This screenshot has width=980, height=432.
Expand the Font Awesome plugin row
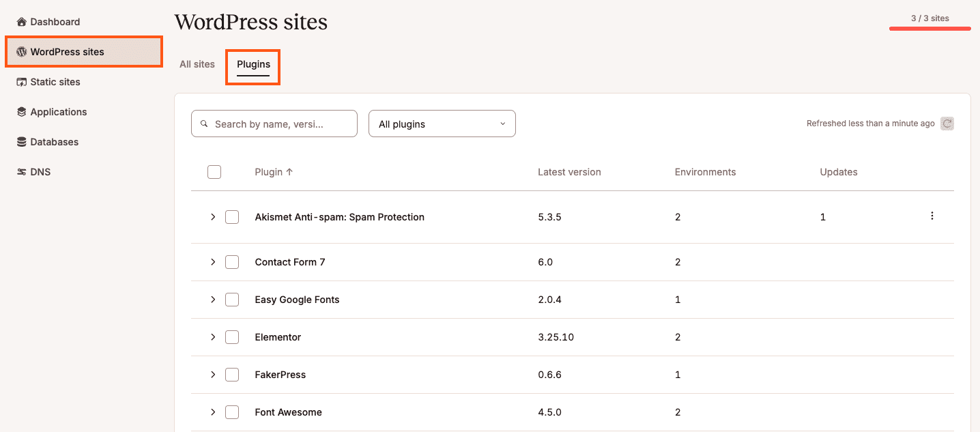tap(213, 412)
